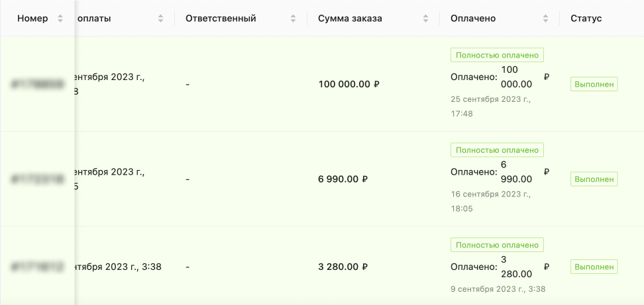
Task: Click the 16 сентября 2023 г., 18:05 payment timestamp
Action: point(490,201)
